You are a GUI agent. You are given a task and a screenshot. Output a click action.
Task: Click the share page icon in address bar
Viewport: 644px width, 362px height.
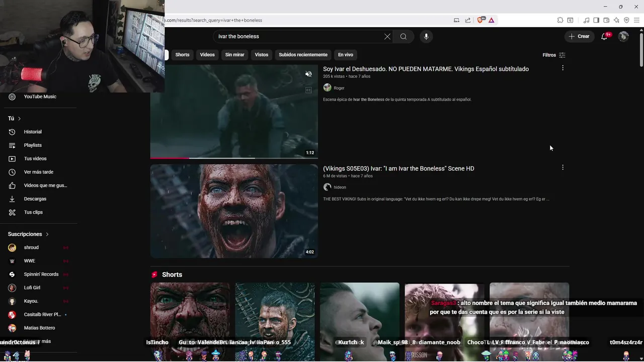(x=468, y=20)
